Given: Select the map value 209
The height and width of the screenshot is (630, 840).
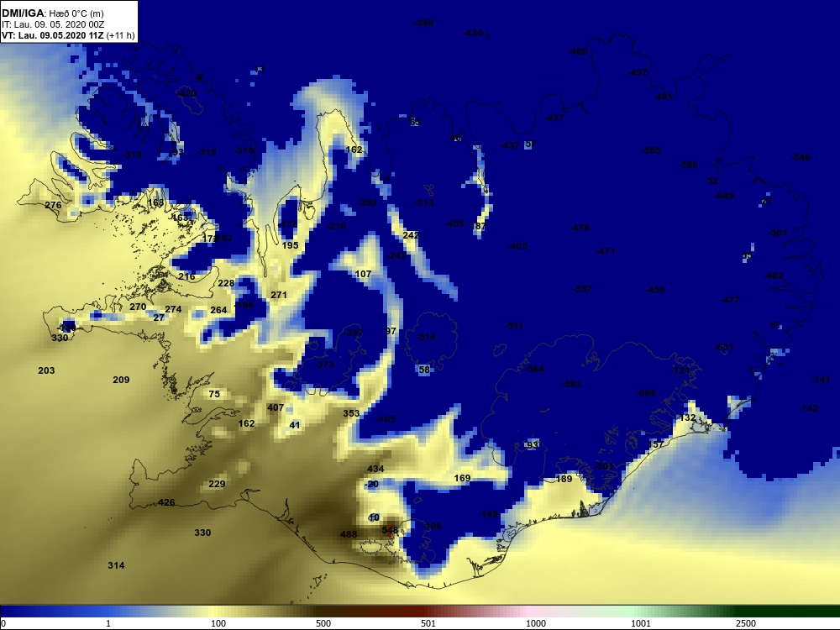Looking at the screenshot, I should pos(121,380).
